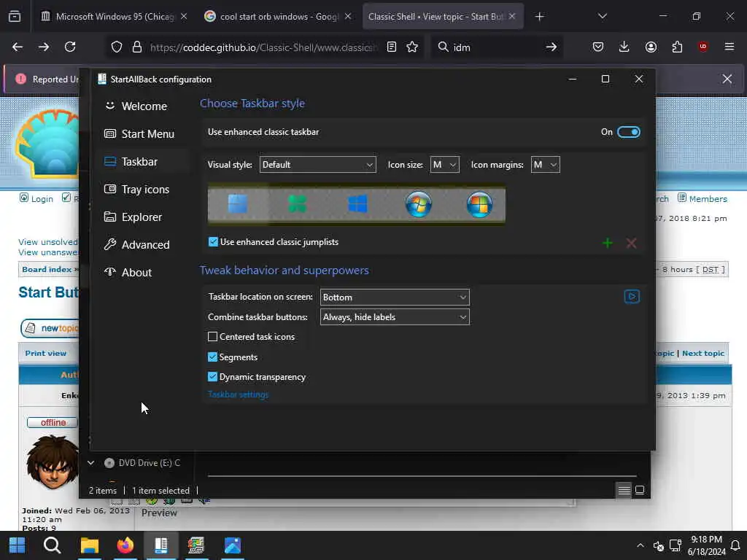Open Firefox from the taskbar

(125, 545)
